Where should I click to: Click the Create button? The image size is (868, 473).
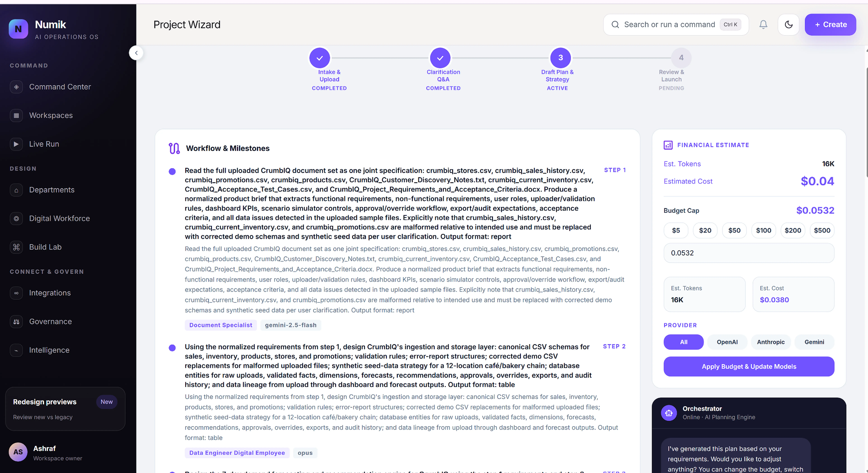tap(830, 25)
